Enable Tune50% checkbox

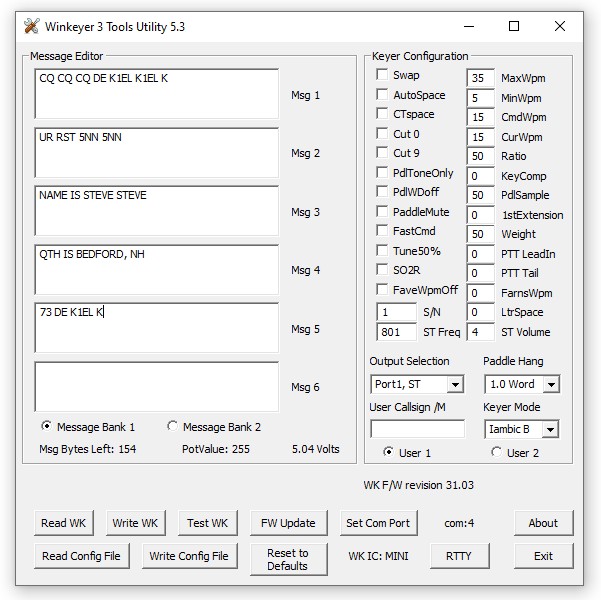pos(382,251)
